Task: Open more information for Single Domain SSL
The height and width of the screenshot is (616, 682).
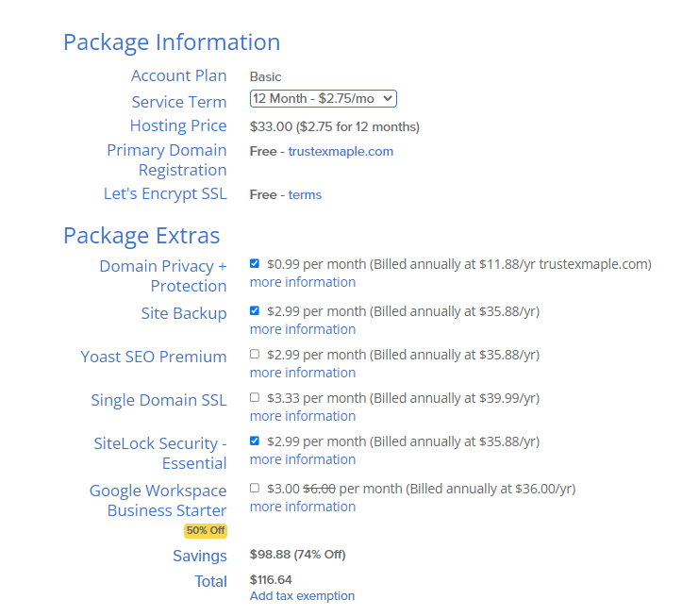Action: tap(303, 416)
